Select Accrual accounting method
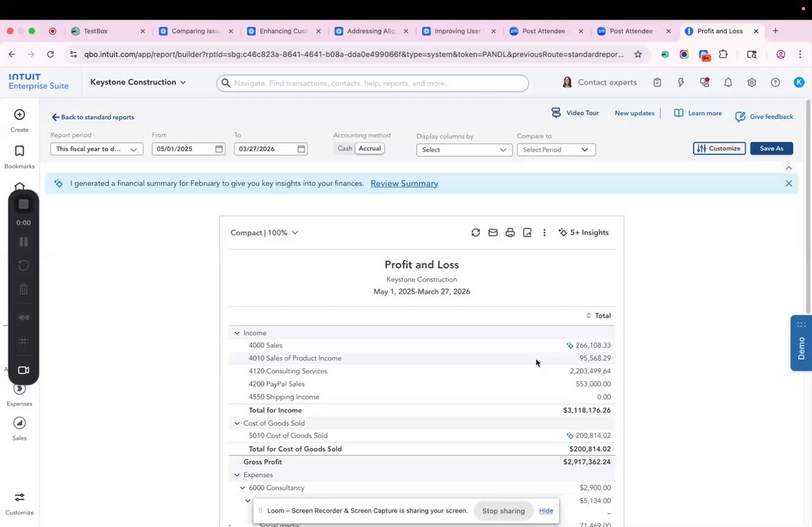 pos(369,149)
